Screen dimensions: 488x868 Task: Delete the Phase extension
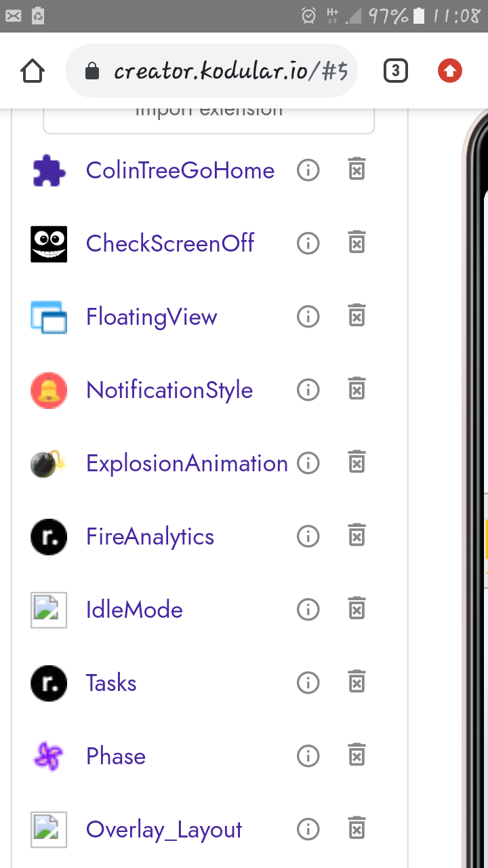(357, 755)
